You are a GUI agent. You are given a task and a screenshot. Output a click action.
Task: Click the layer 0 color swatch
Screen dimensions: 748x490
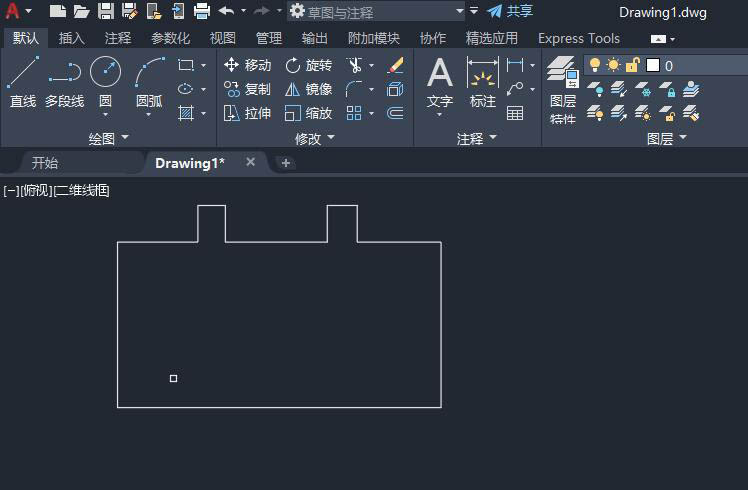[x=653, y=65]
